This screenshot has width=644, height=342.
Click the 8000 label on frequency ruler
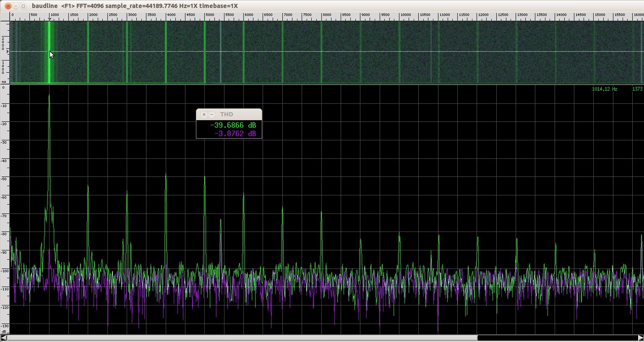click(x=326, y=15)
